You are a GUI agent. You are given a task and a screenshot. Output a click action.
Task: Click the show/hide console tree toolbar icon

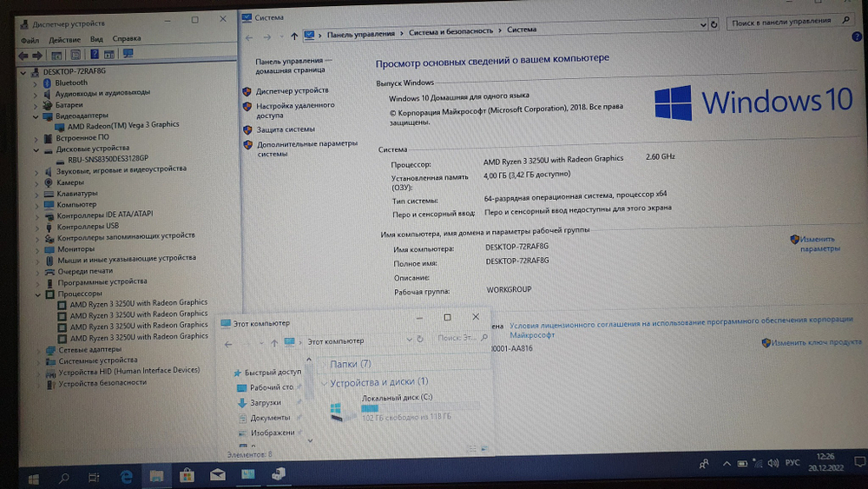pyautogui.click(x=56, y=56)
